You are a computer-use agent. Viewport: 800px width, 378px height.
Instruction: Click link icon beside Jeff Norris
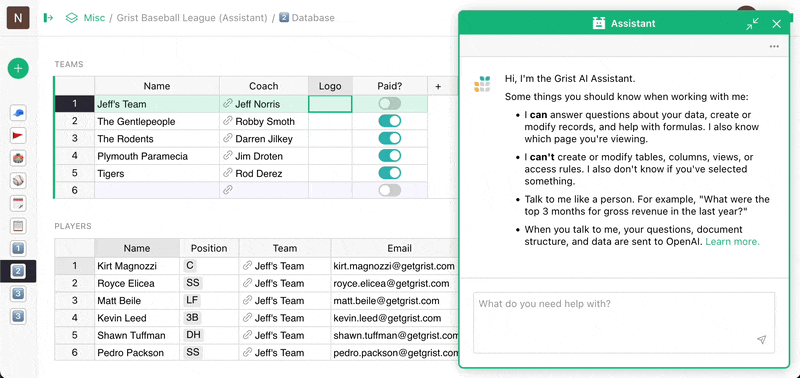pyautogui.click(x=228, y=104)
